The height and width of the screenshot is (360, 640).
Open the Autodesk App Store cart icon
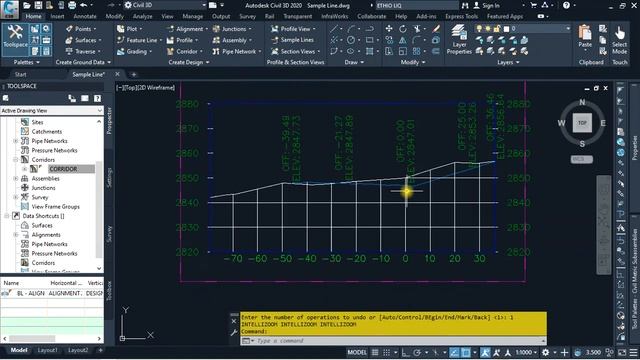[533, 5]
